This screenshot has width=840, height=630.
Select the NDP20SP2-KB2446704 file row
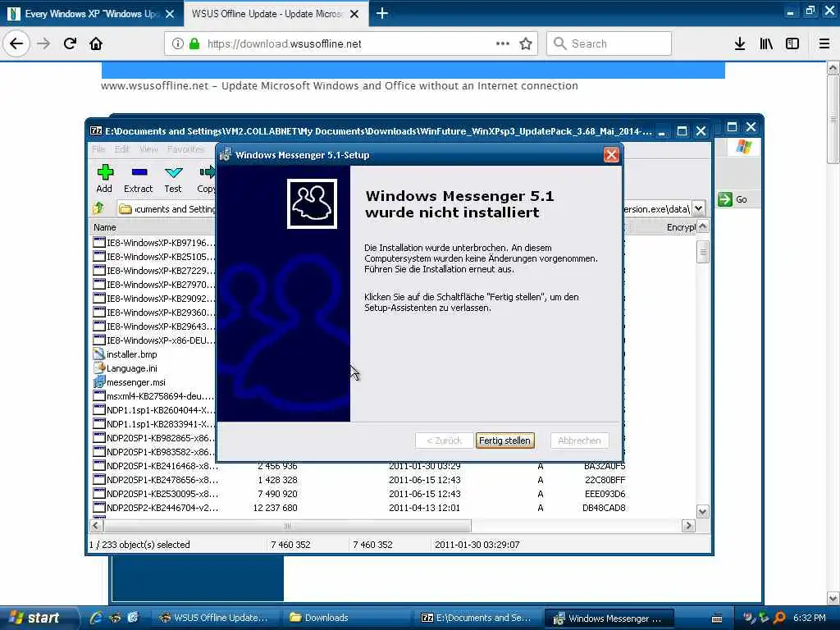click(359, 507)
